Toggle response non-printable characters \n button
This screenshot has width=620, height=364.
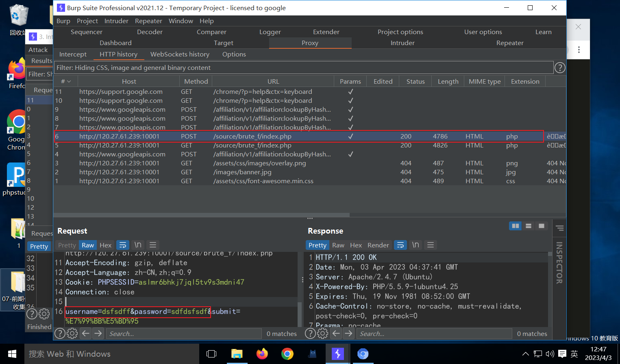click(x=416, y=245)
